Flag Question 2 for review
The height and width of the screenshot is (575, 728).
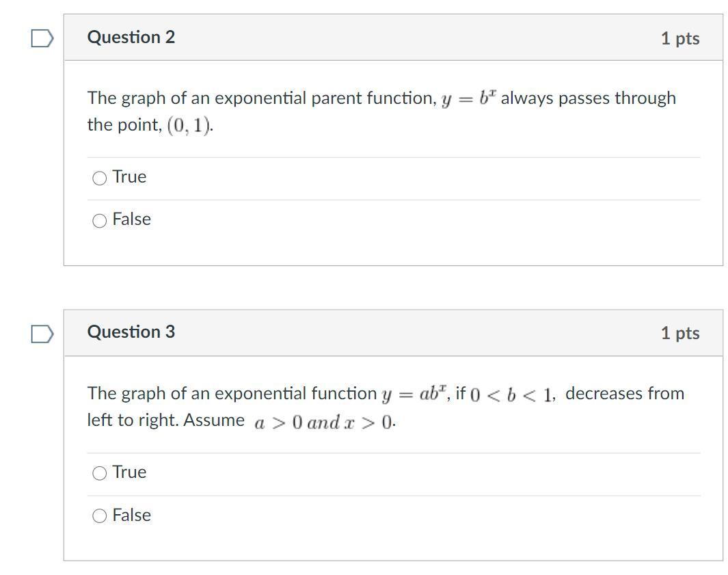(x=42, y=39)
